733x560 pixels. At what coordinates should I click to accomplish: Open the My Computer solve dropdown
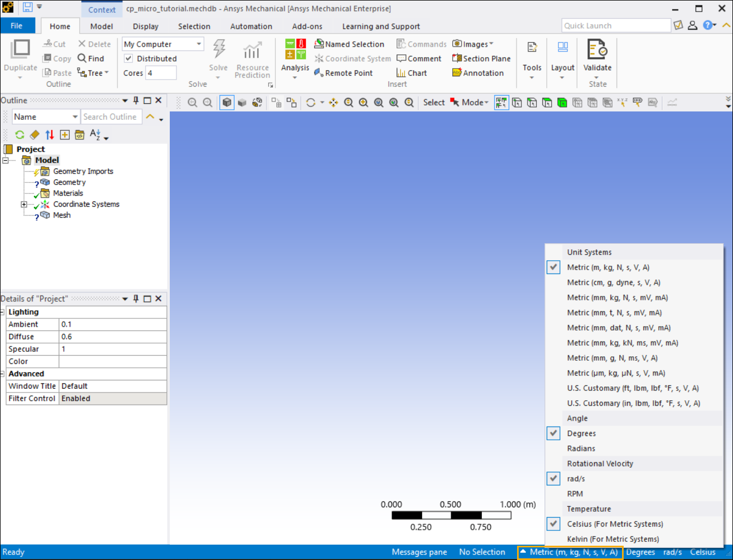pyautogui.click(x=198, y=44)
